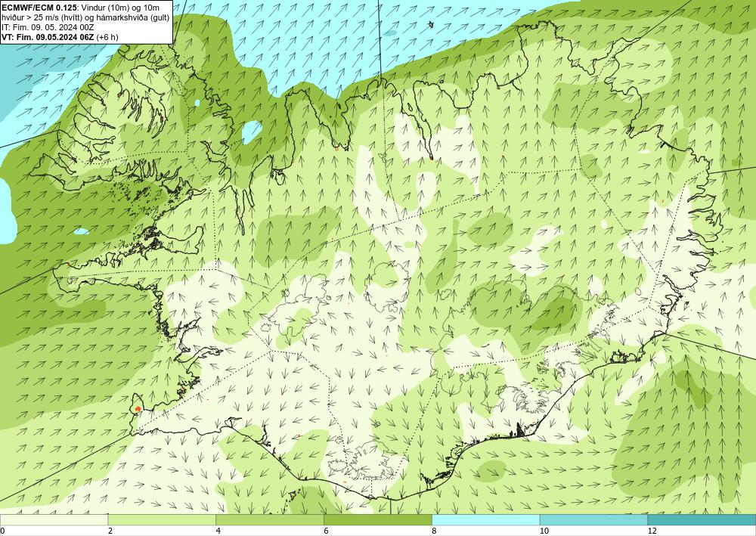
Task: Click the 10–12 m/s cyan legend swatch
Action: click(x=594, y=519)
